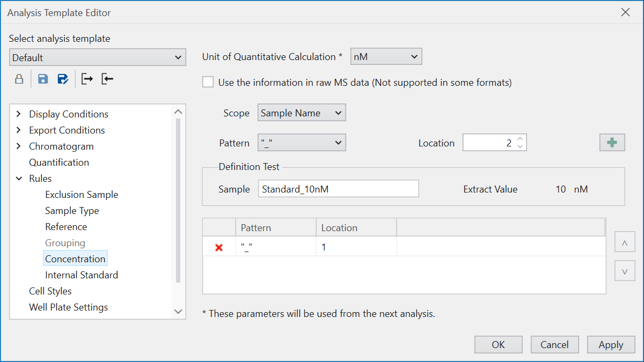Image resolution: width=644 pixels, height=362 pixels.
Task: Add pattern rule with green plus
Action: point(612,143)
